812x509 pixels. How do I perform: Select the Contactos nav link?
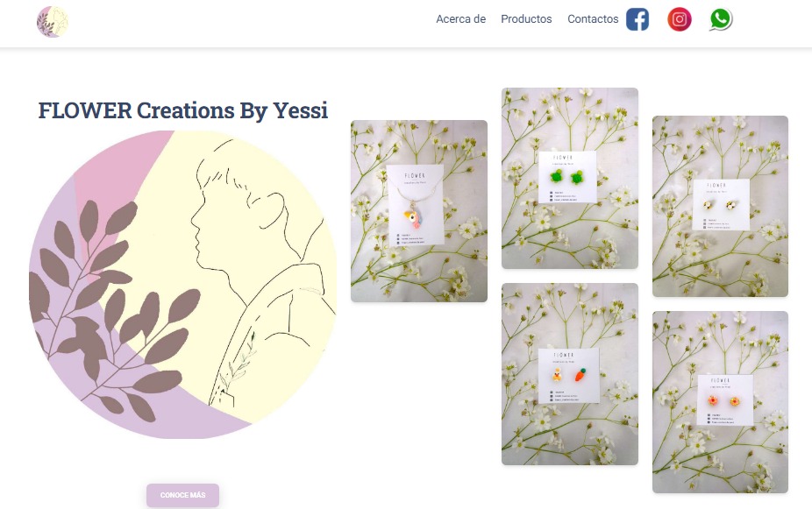pos(593,19)
